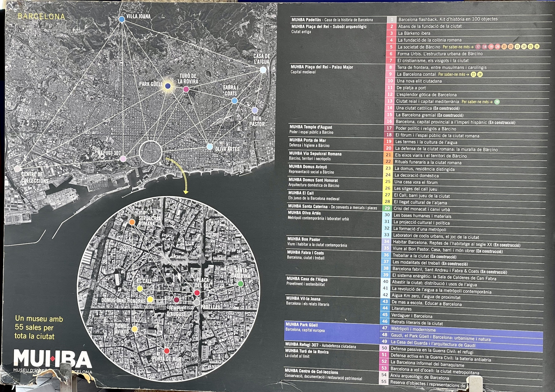Select 'Crisi del monacat i canvi urbà'
555x392 pixels.
pos(421,209)
